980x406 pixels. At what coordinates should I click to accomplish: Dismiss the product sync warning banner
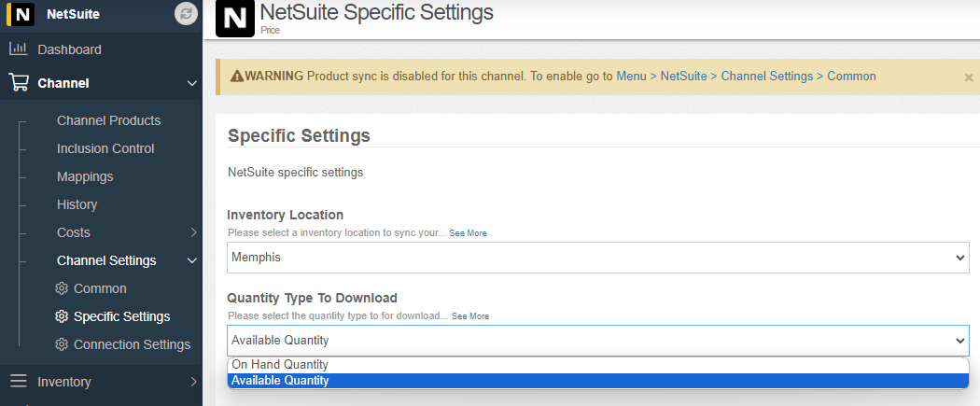point(969,77)
